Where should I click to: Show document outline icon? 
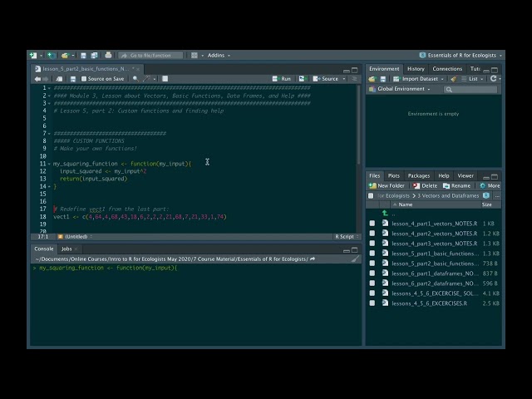(x=354, y=79)
